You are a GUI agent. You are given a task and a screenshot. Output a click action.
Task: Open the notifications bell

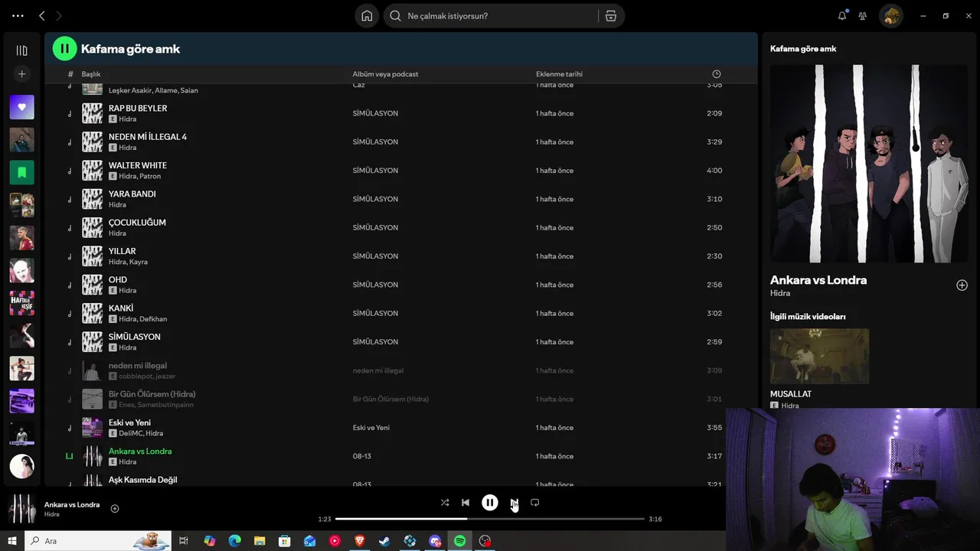(x=842, y=15)
